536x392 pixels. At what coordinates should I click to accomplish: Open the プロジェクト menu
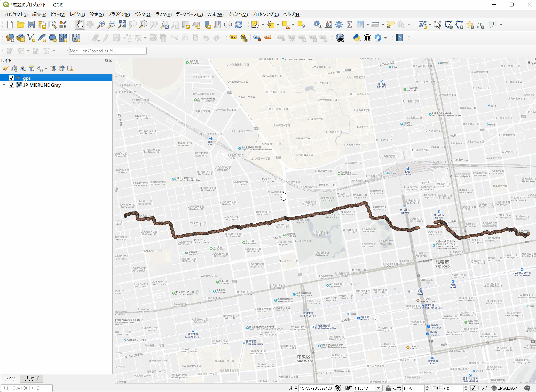[x=15, y=14]
